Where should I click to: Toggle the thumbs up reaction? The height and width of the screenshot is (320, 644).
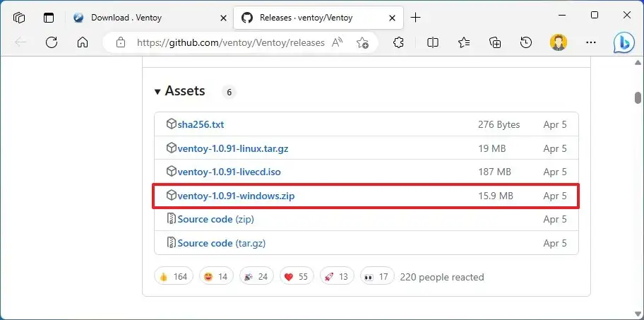(173, 276)
